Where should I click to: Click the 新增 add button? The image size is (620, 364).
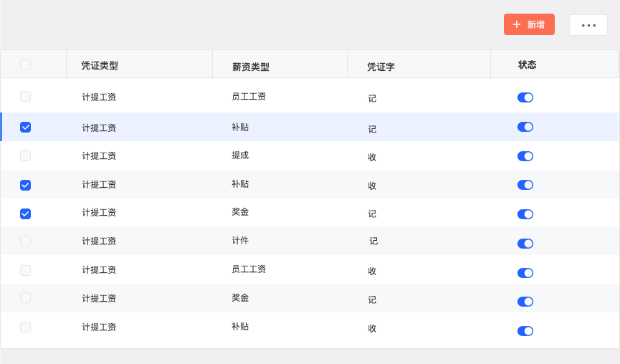[x=529, y=24]
